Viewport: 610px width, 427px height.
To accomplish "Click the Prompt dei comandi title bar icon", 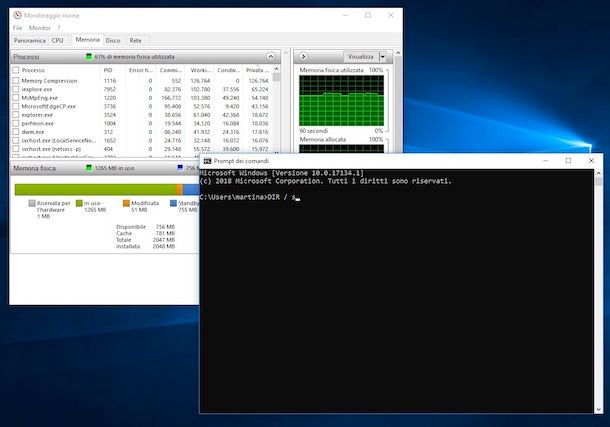I will click(207, 161).
